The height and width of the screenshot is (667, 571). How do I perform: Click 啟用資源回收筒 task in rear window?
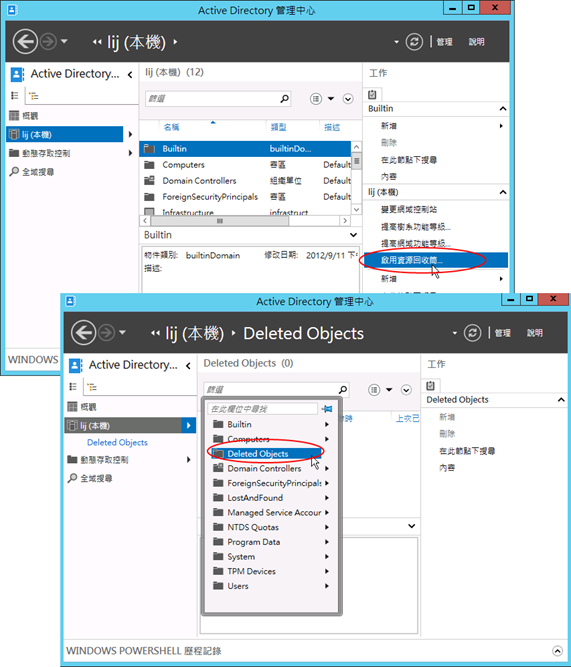436,260
